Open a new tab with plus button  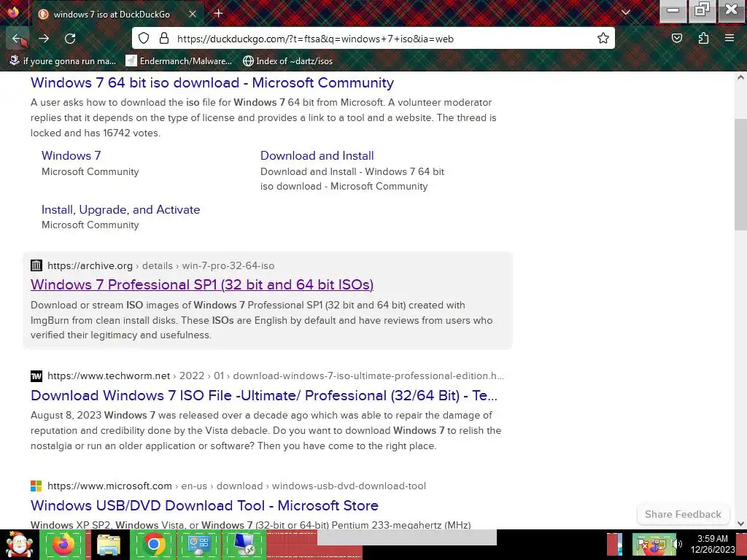218,13
